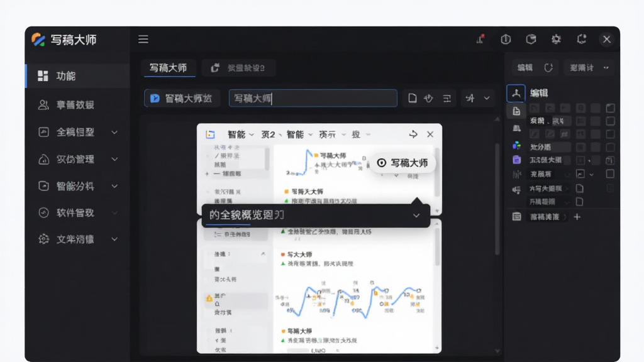Image resolution: width=644 pixels, height=362 pixels.
Task: Click the 写稿大师 logo in the sidebar header
Action: (x=38, y=40)
